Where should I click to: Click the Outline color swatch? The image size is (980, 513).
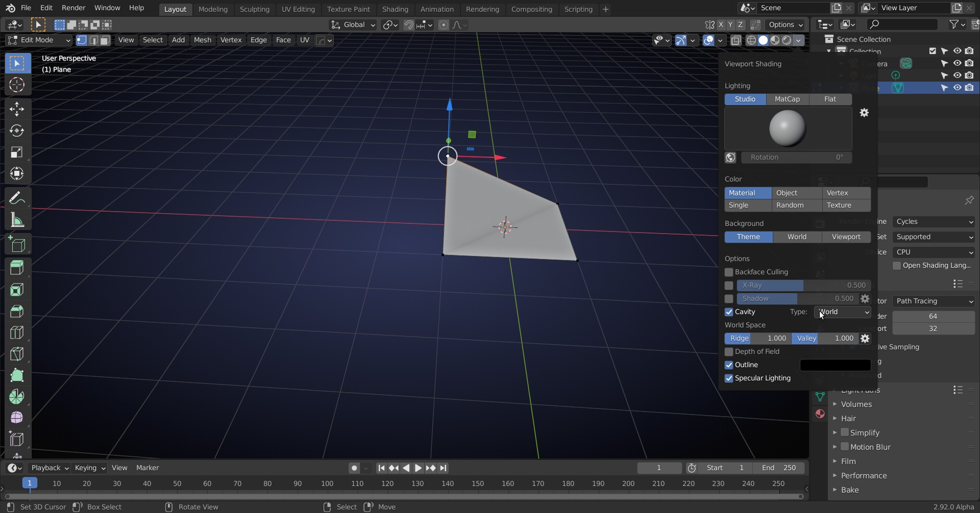pos(835,365)
